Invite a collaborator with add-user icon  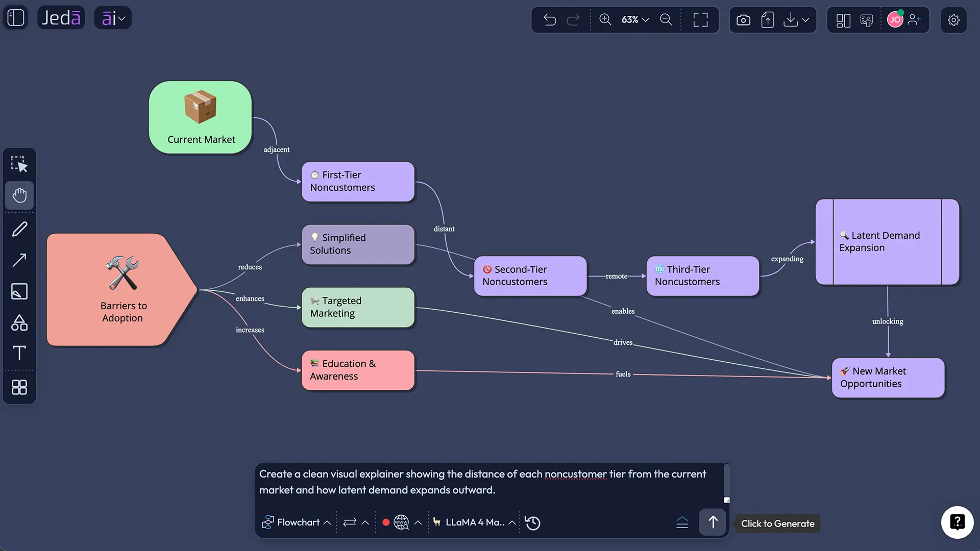[915, 20]
